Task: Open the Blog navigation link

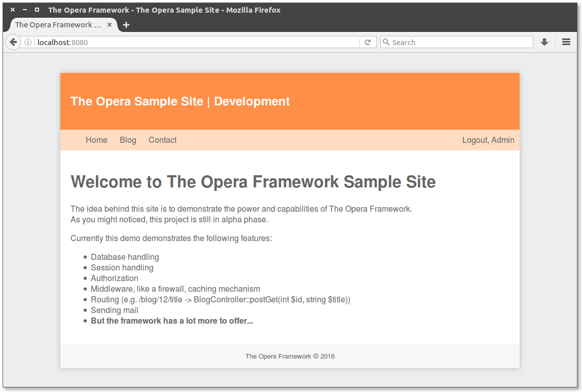Action: 128,140
